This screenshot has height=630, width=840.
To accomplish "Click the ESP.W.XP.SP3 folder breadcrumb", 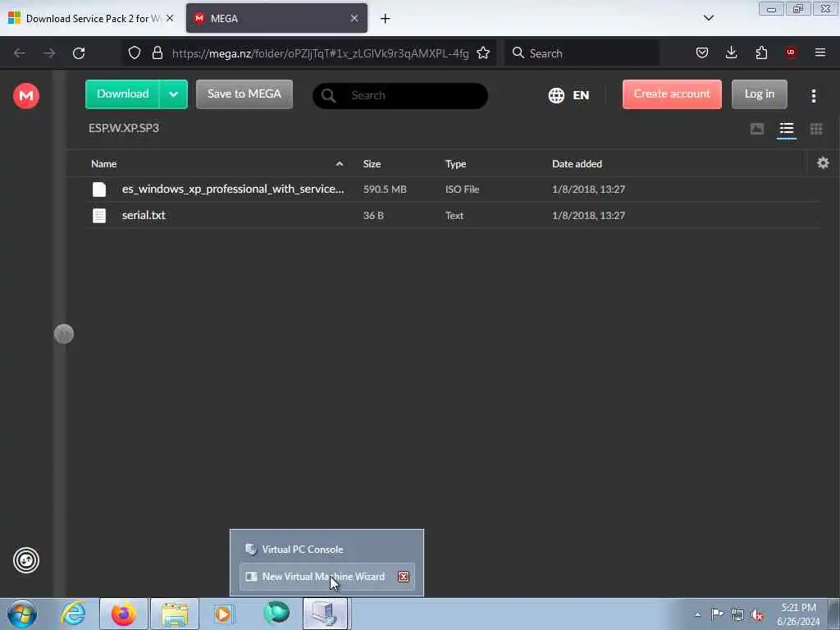I will pyautogui.click(x=124, y=128).
